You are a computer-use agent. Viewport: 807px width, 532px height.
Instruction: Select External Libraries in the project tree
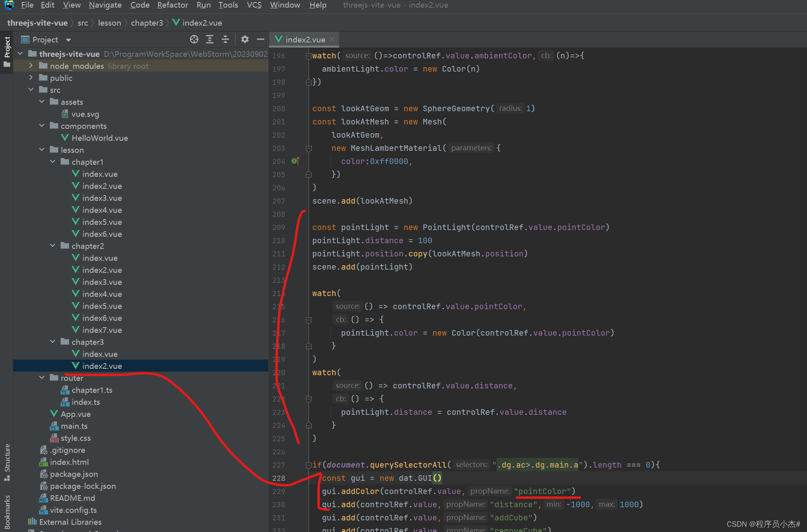pyautogui.click(x=70, y=522)
